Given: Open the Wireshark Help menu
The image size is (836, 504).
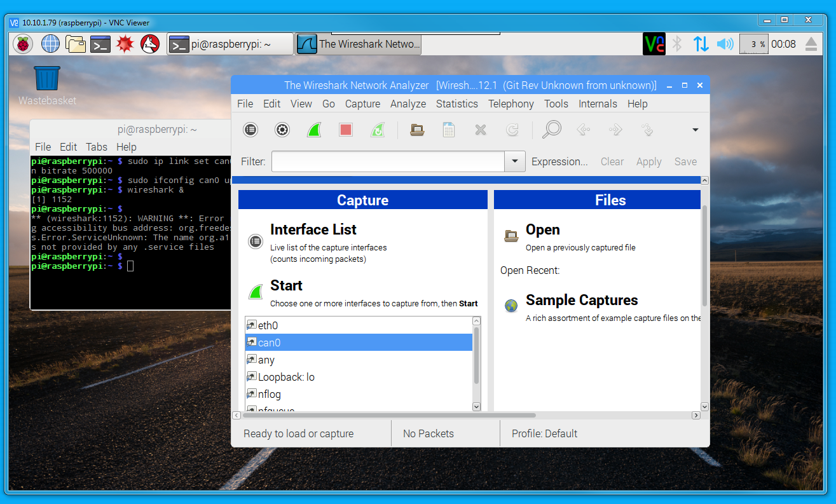Looking at the screenshot, I should click(x=637, y=104).
